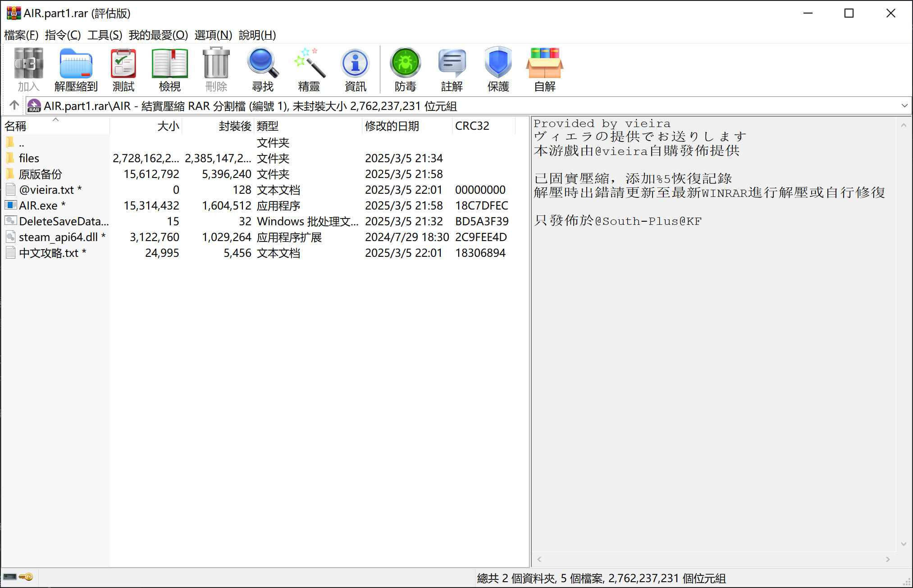Click the Extract To (解壓縮到) toolbar icon
Viewport: 913px width, 588px height.
tap(76, 69)
